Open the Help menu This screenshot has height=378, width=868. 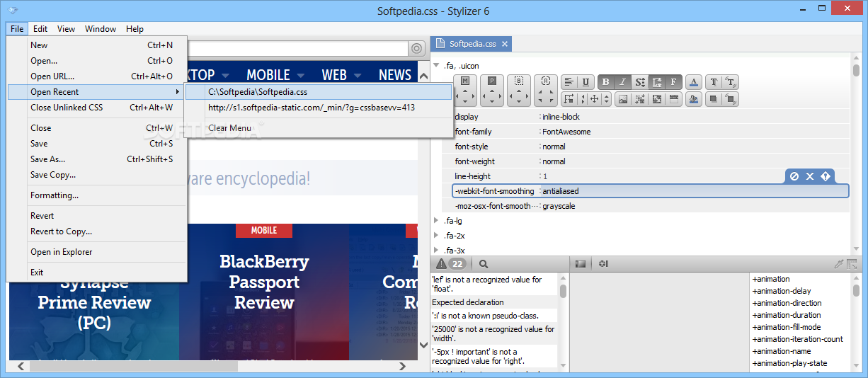tap(135, 29)
